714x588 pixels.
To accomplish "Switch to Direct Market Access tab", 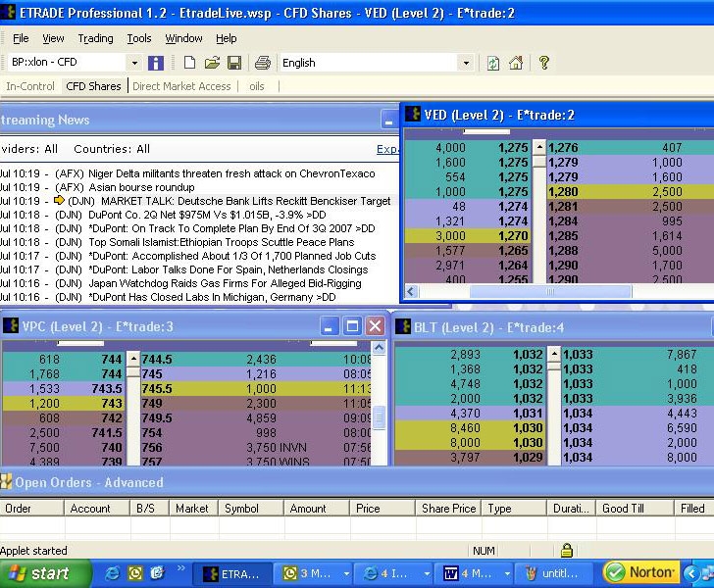I will click(181, 86).
